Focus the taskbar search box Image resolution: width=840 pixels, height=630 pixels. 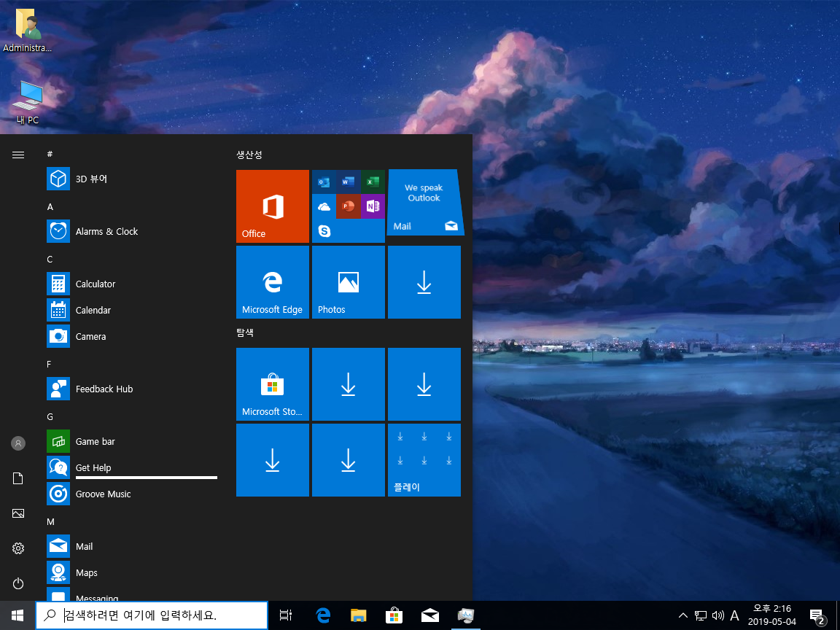tap(152, 615)
